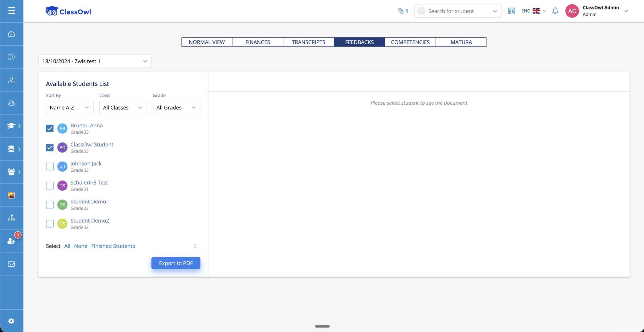Click the bottom drag handle bar
This screenshot has height=332, width=644.
click(322, 326)
